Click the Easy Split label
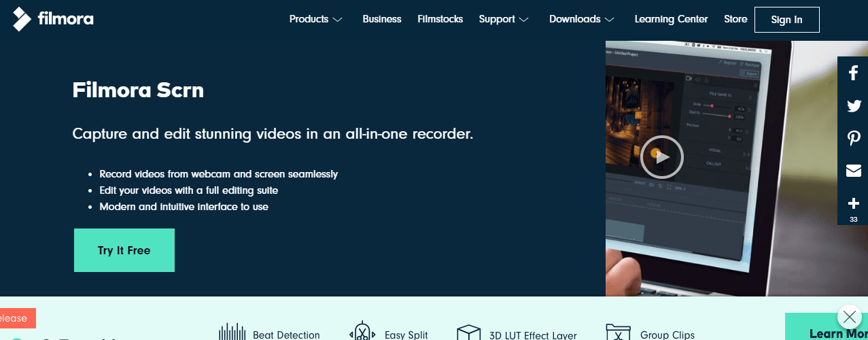This screenshot has width=868, height=340. point(406,335)
